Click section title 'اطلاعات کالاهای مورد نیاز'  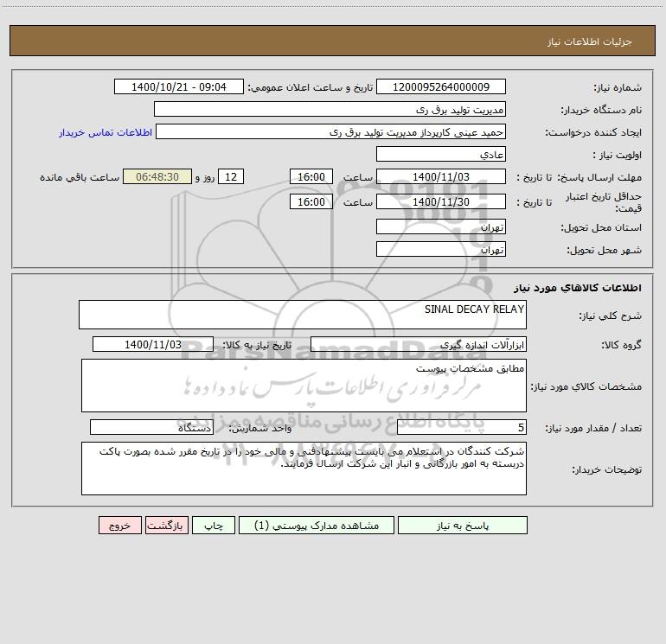577,288
